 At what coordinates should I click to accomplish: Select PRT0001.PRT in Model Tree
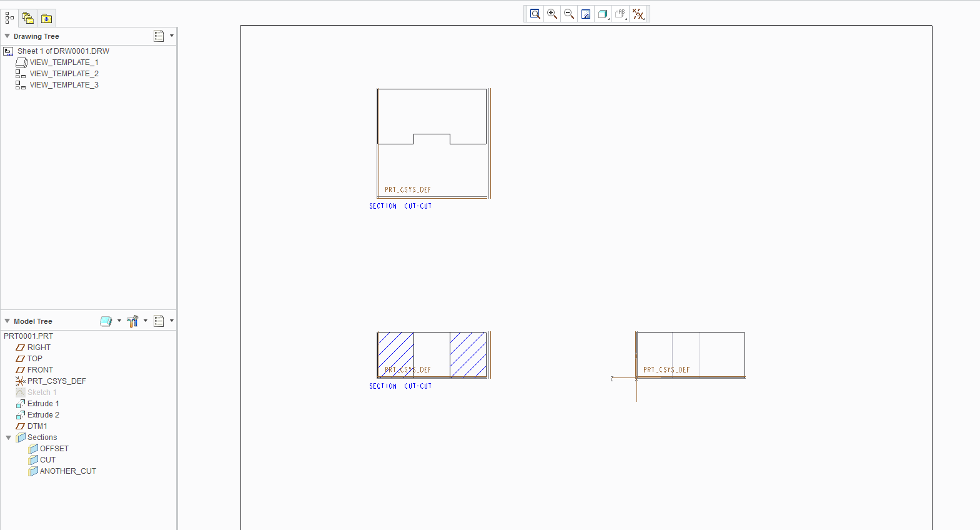(x=29, y=336)
